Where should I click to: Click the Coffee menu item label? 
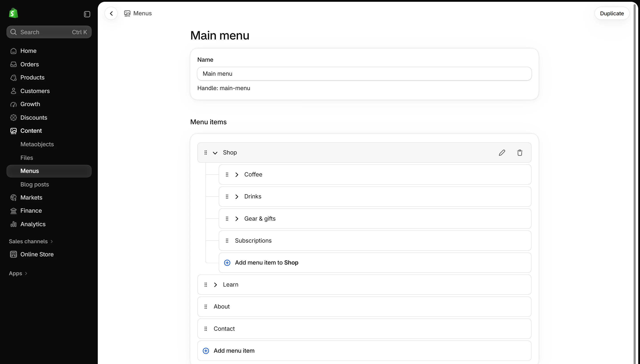pyautogui.click(x=253, y=174)
